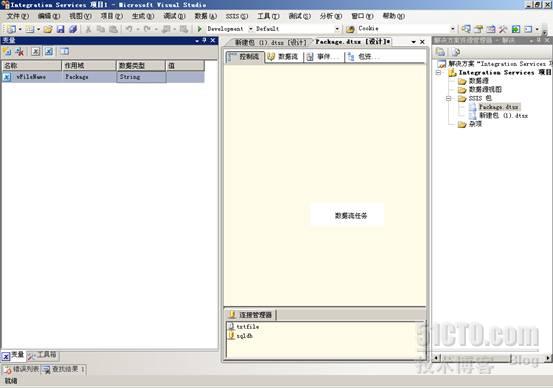The width and height of the screenshot is (553, 388).
Task: Click the Show All Variables icon
Action: pos(49,52)
